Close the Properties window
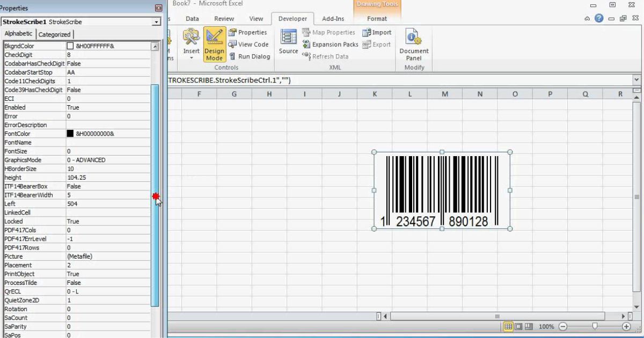 (158, 8)
